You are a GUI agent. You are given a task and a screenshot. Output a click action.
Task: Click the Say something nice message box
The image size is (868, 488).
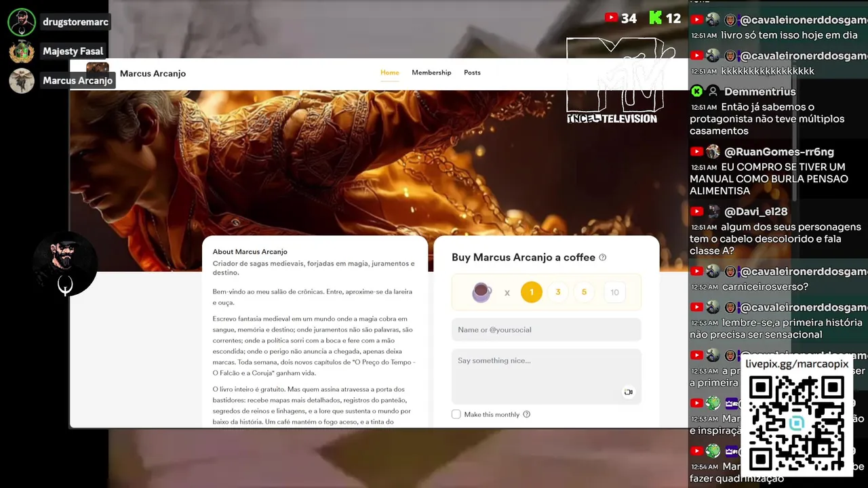pos(547,376)
